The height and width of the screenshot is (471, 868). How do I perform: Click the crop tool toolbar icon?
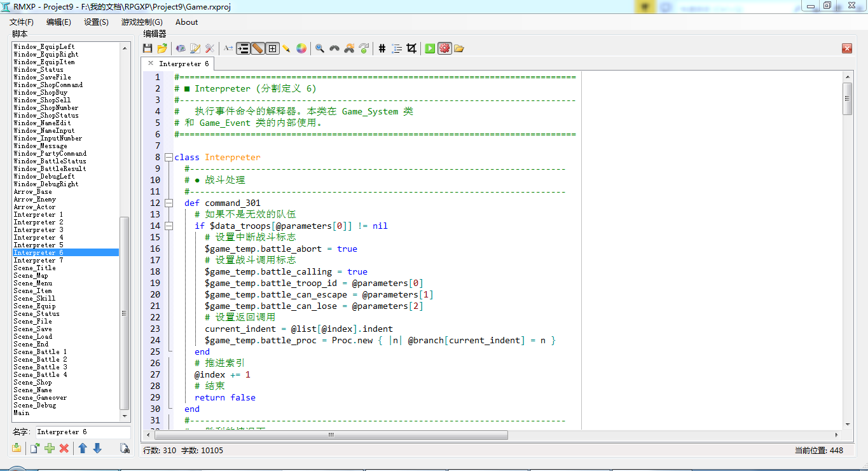tap(411, 48)
